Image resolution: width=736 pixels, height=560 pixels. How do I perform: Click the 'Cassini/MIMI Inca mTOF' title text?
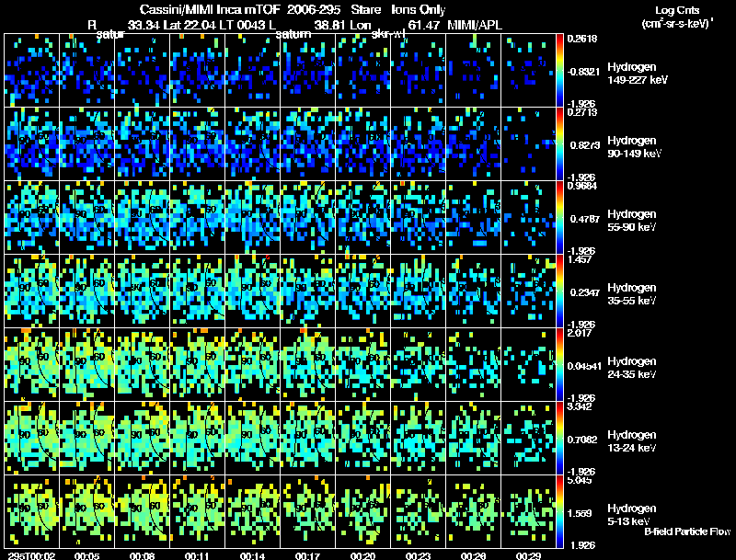coord(210,10)
